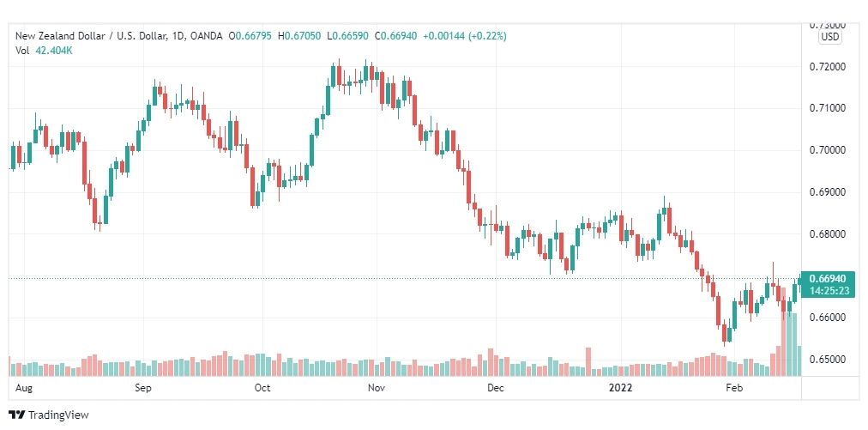Click the 0.72000 price scale level
868x430 pixels.
[x=828, y=67]
